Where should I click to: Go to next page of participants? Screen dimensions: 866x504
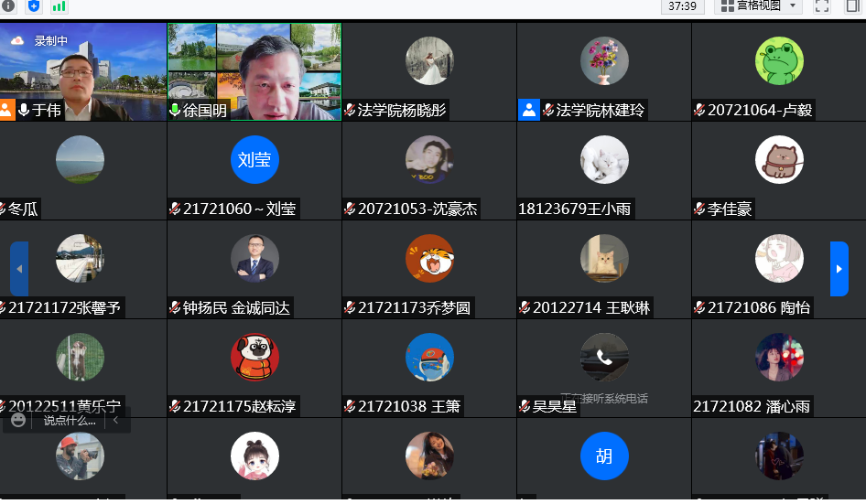839,268
